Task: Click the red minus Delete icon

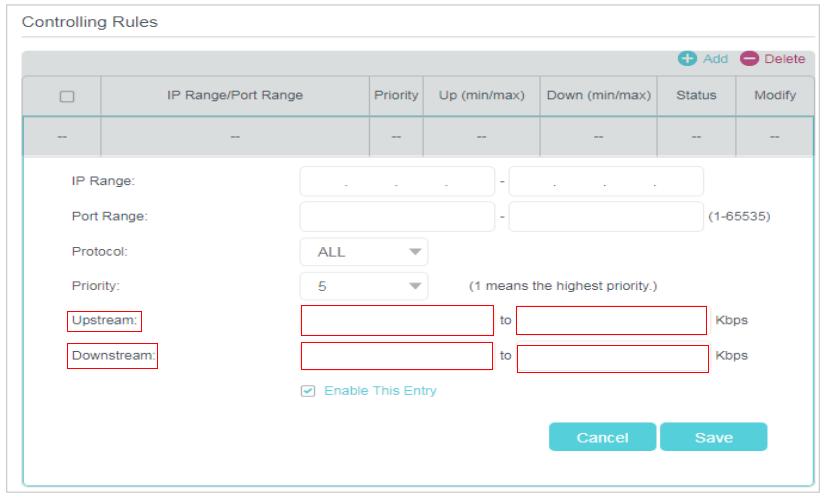Action: pos(749,59)
